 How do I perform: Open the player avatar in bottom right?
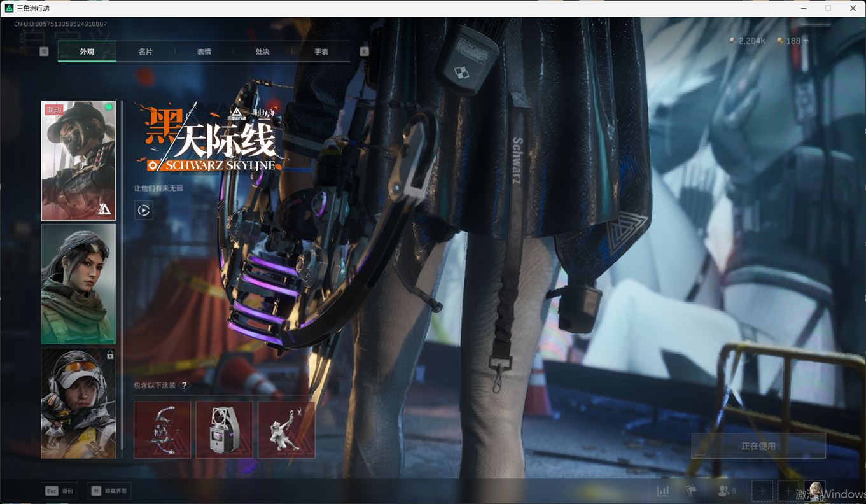814,491
